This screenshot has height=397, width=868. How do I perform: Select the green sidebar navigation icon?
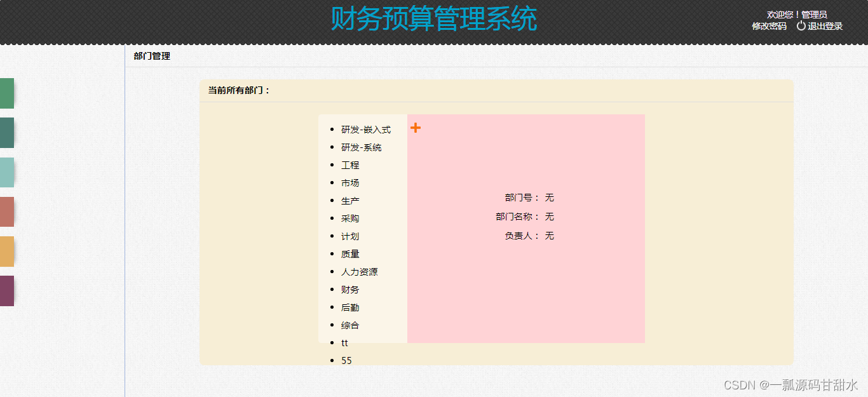pyautogui.click(x=6, y=93)
